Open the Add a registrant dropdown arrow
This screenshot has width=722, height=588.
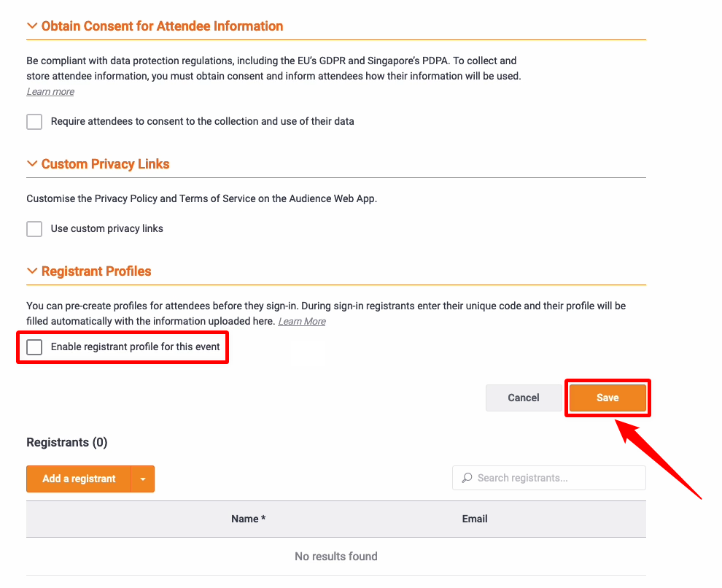click(143, 479)
